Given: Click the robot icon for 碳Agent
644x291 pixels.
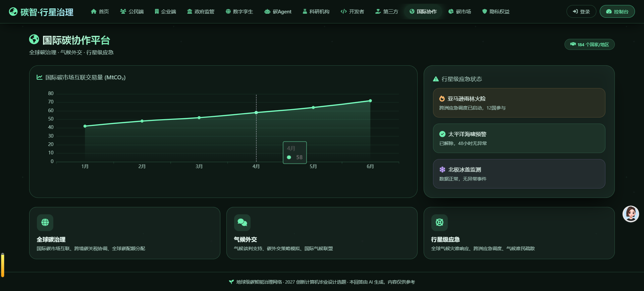Looking at the screenshot, I should [x=267, y=12].
